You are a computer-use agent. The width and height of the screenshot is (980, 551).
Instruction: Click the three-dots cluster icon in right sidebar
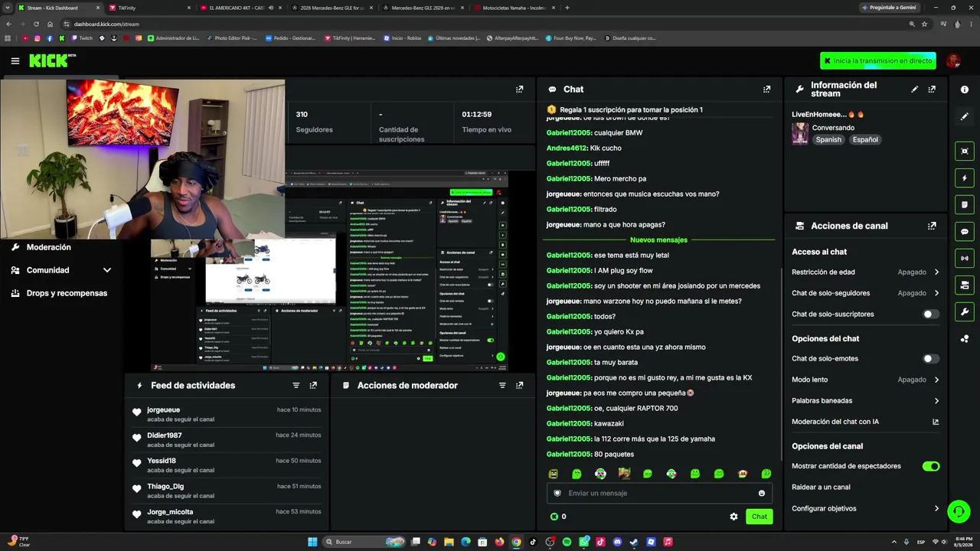click(x=965, y=338)
